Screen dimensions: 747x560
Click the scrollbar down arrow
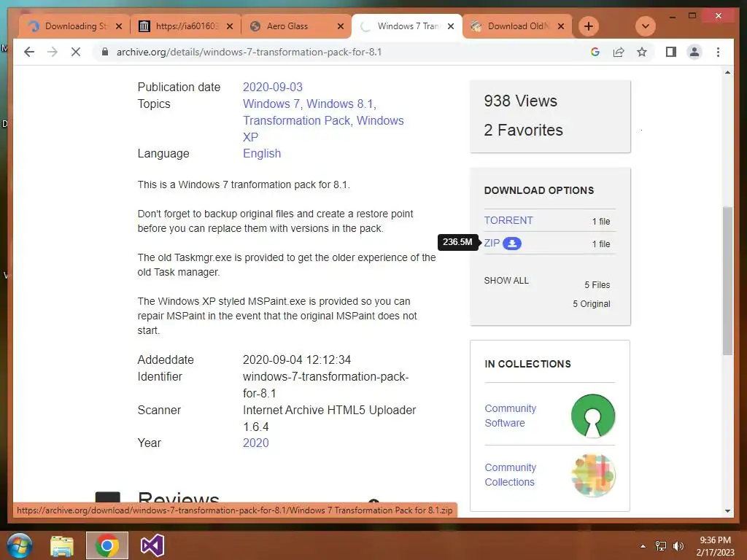[x=727, y=511]
